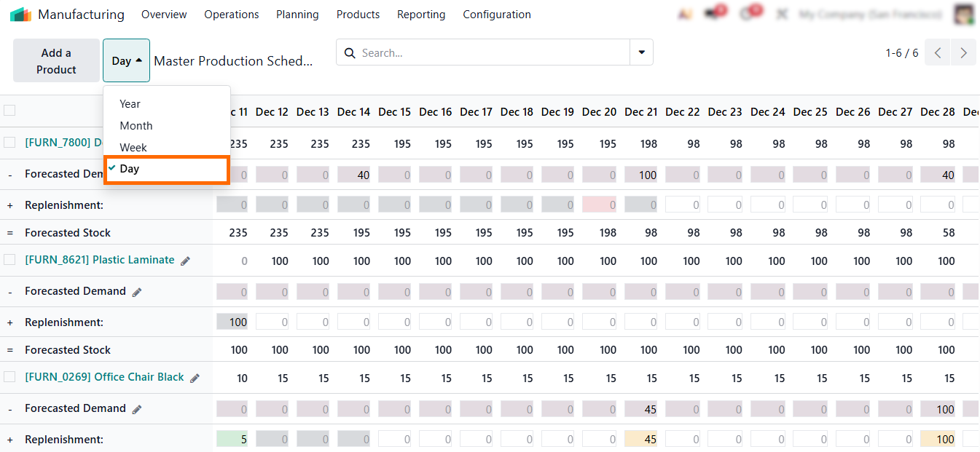The image size is (980, 452).
Task: Go to previous page arrow
Action: (938, 53)
